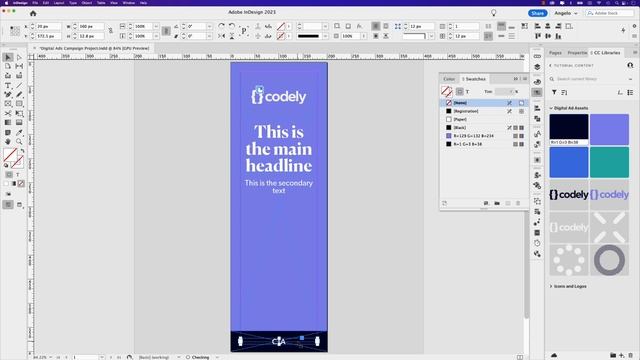The width and height of the screenshot is (640, 360).
Task: Collapse the Digital Ad Assets group
Action: (551, 108)
